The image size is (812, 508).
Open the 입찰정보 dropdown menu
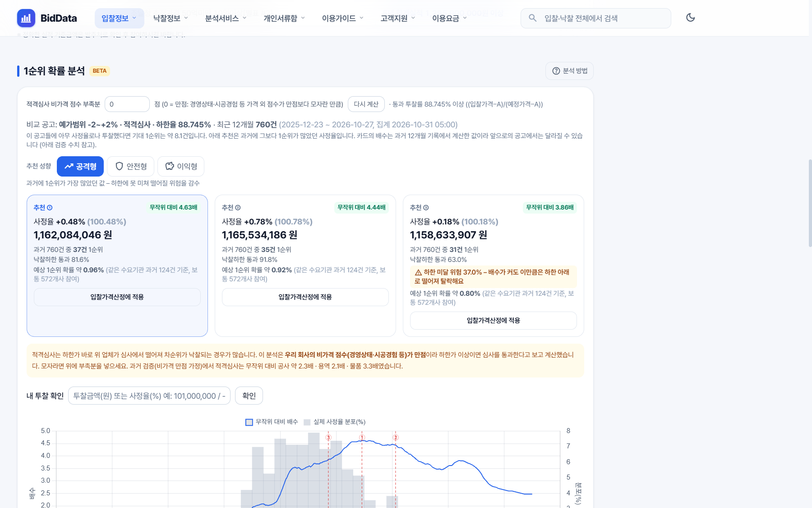point(119,18)
